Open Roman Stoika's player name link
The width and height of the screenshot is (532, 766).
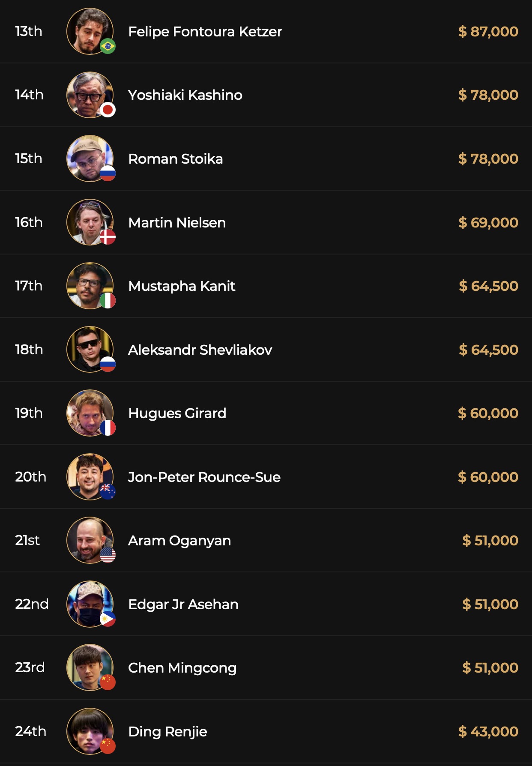176,159
